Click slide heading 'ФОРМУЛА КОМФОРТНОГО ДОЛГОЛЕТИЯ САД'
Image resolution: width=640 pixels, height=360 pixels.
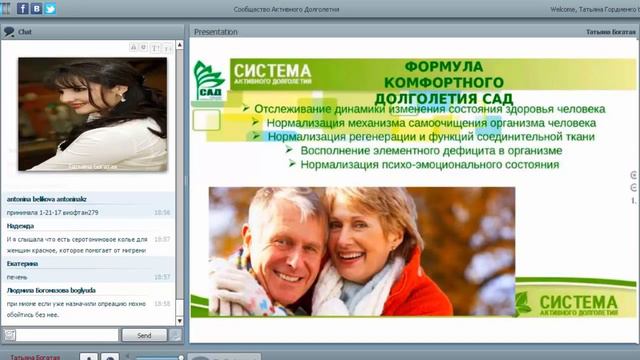pos(444,82)
